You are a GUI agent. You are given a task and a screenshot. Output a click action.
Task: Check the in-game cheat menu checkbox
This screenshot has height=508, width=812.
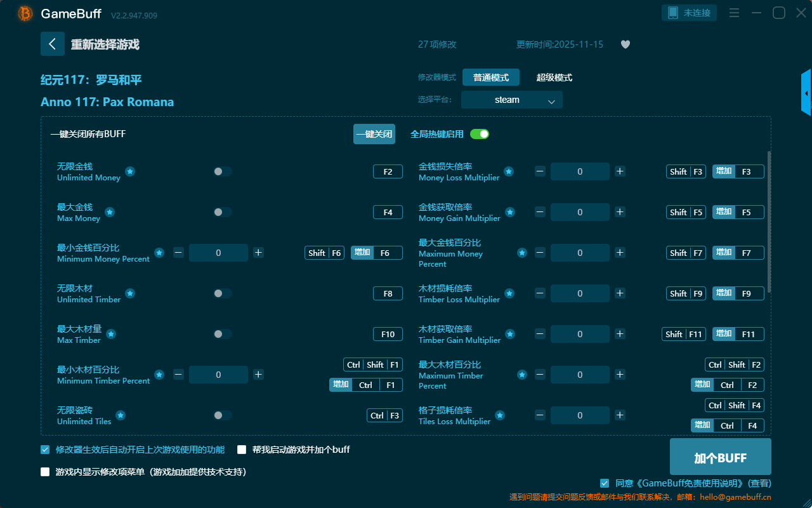click(45, 472)
